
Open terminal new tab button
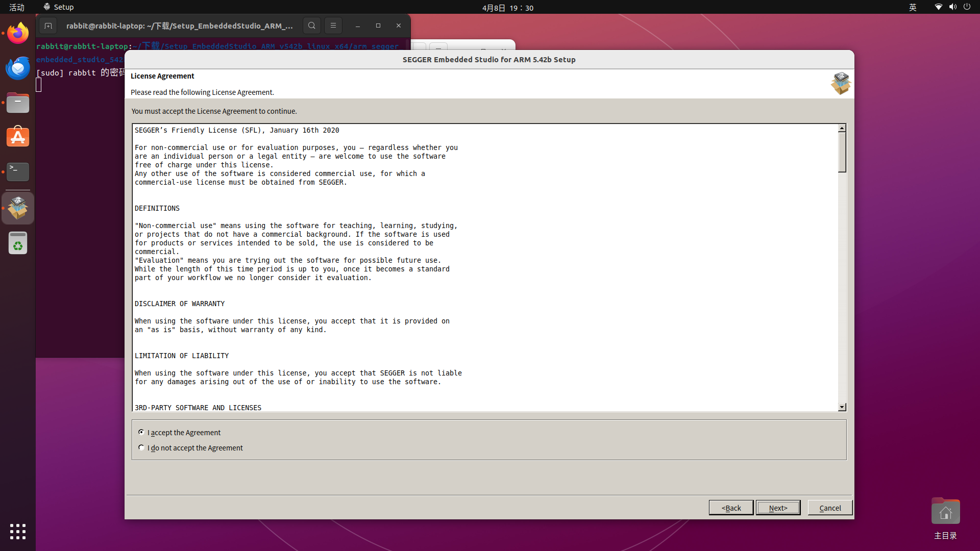tap(48, 26)
